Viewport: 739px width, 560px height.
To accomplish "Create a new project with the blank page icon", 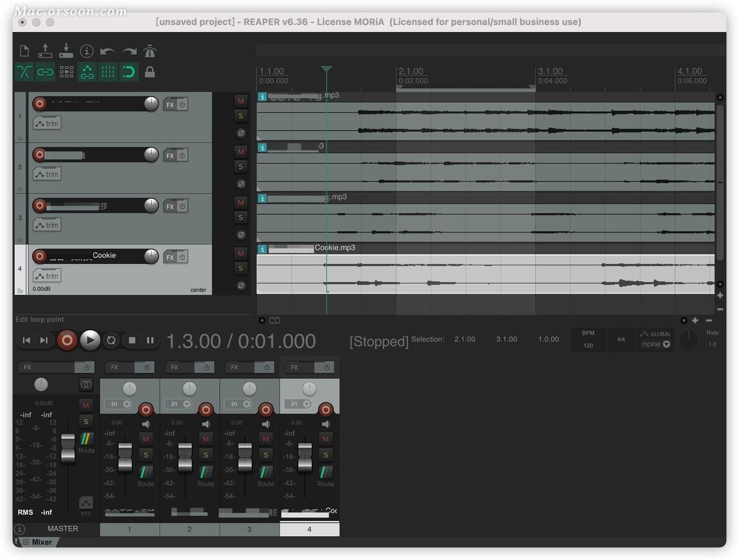I will coord(24,51).
